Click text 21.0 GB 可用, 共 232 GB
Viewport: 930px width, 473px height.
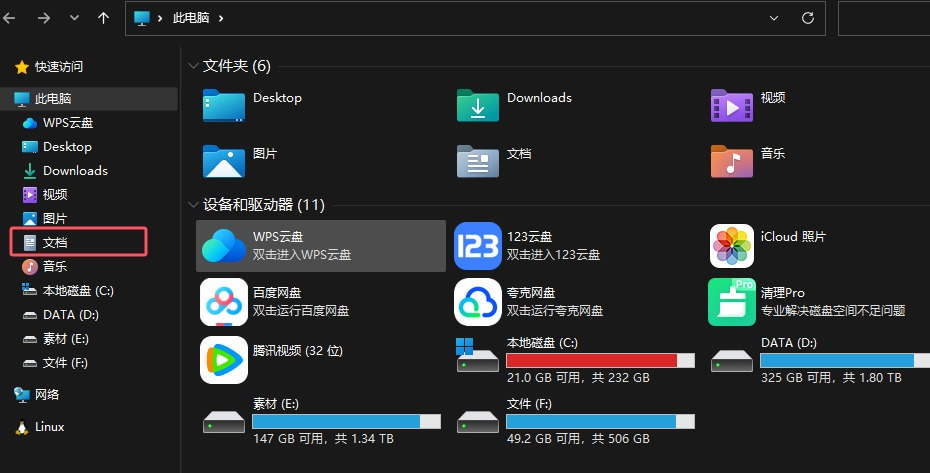(x=578, y=377)
